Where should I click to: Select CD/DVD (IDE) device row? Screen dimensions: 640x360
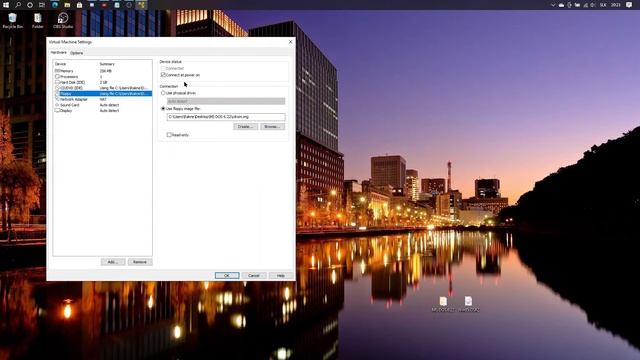[x=103, y=88]
